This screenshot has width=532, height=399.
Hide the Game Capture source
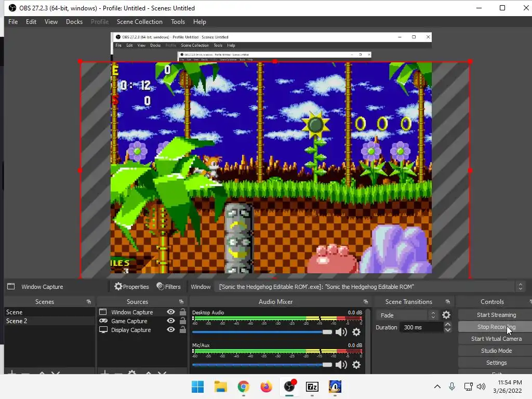click(171, 321)
